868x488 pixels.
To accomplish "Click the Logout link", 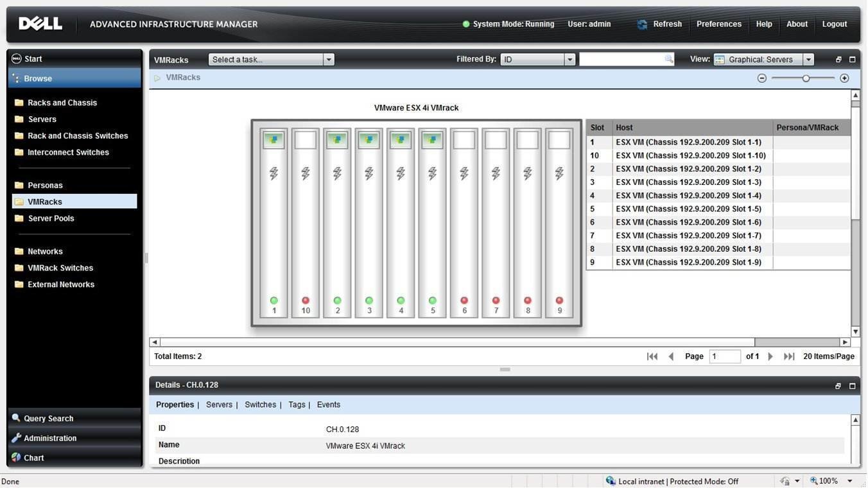I will coord(834,24).
